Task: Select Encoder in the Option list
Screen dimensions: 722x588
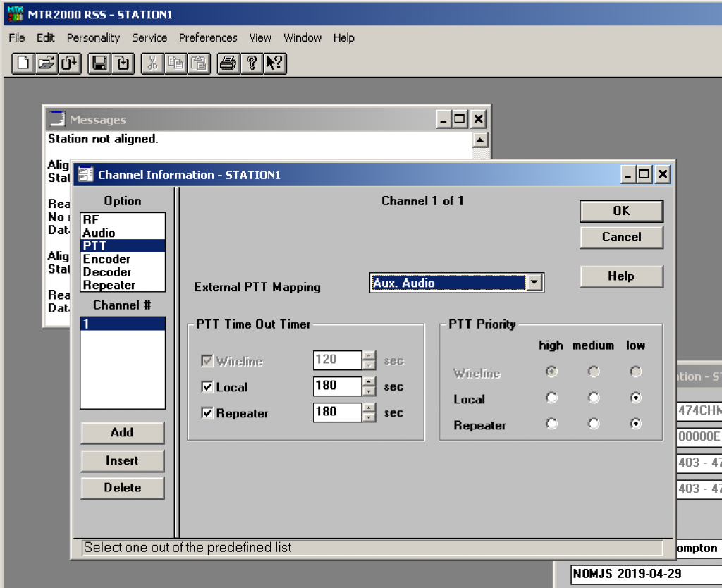Action: (x=123, y=259)
